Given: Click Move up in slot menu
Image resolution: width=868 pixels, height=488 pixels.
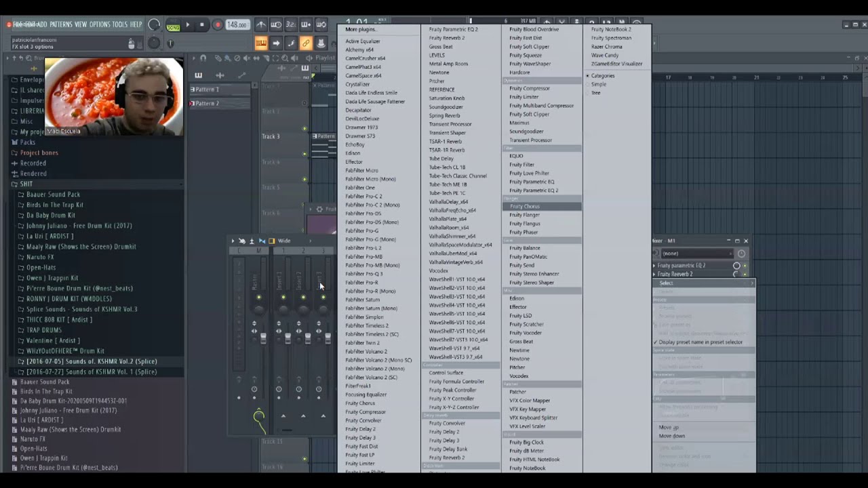Looking at the screenshot, I should tap(669, 427).
